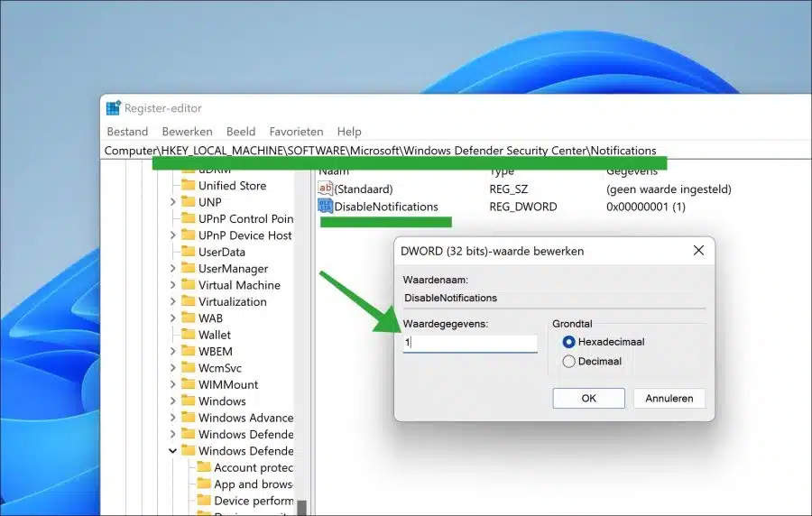Select the (Standaard) string value icon
Viewport: 812px width, 516px height.
click(x=325, y=189)
